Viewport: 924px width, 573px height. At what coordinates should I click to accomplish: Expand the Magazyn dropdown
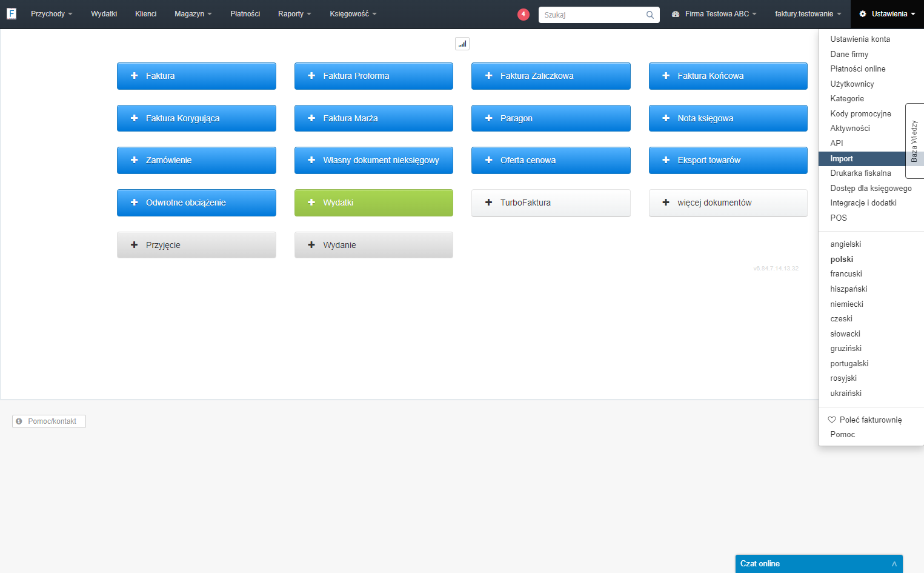click(x=193, y=14)
